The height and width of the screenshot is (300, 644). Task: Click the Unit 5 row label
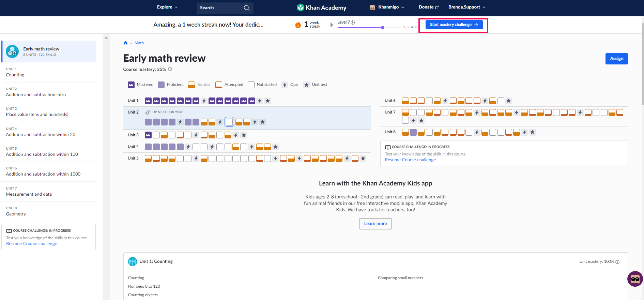point(133,158)
